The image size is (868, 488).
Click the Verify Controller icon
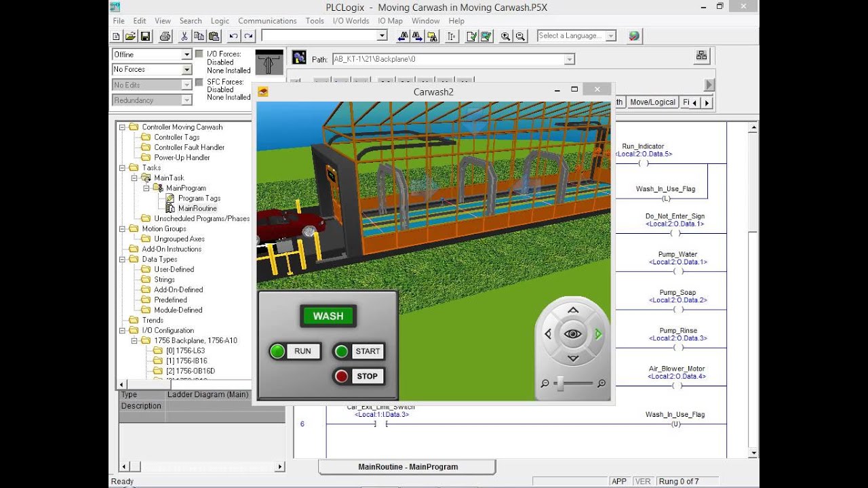point(486,36)
